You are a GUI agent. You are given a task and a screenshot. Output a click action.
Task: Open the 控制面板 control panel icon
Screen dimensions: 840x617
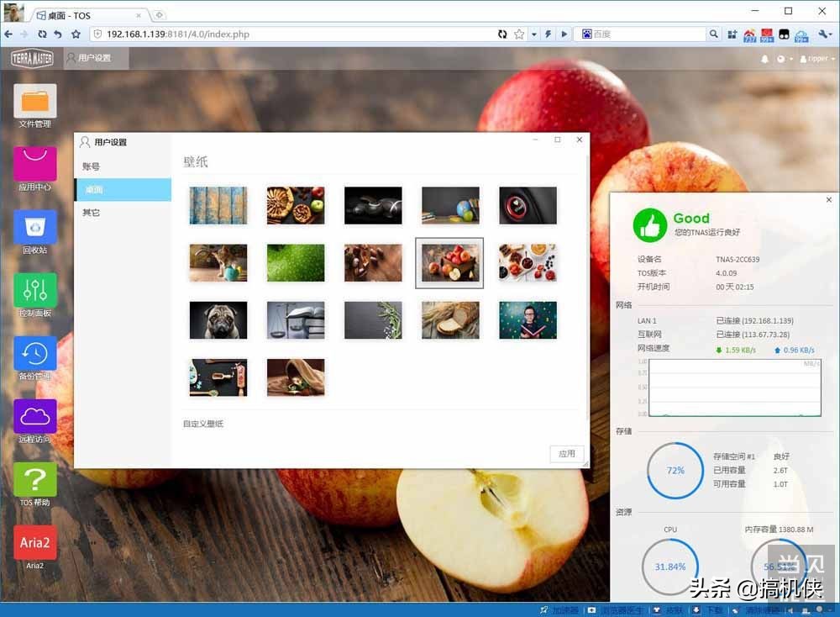pos(35,290)
